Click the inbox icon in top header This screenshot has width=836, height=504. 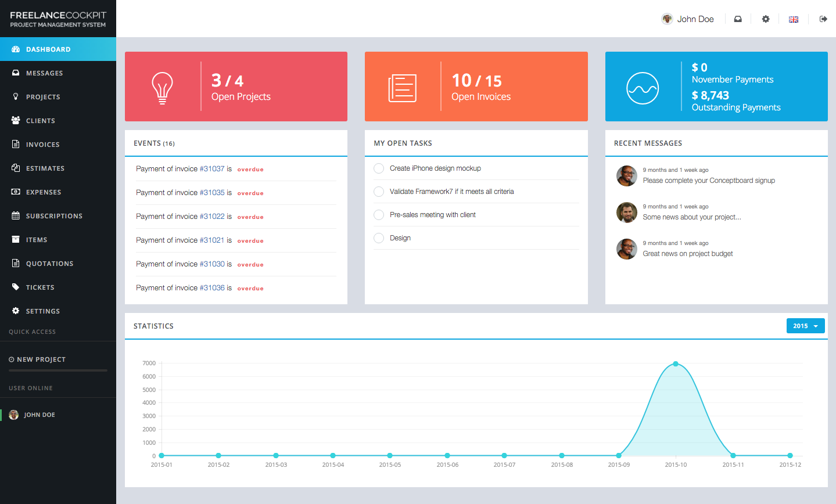[738, 19]
